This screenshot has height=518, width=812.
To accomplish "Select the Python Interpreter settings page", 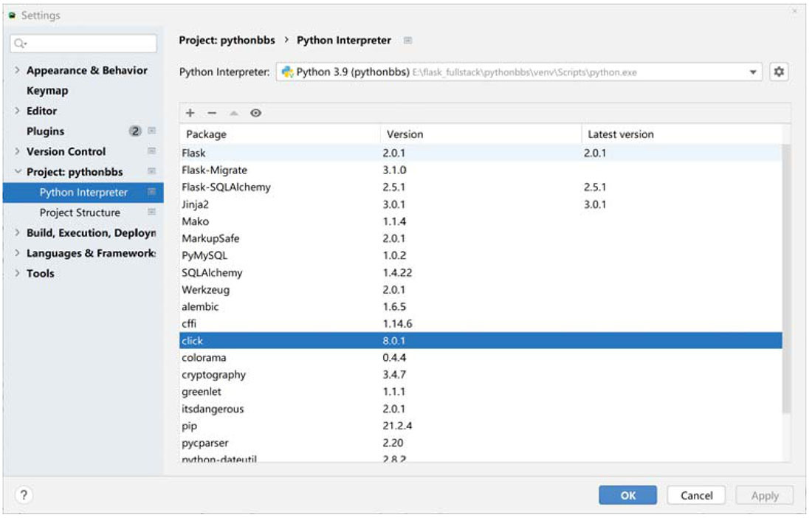I will (83, 192).
